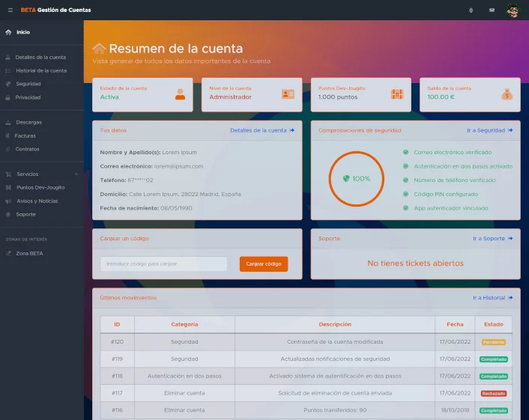The height and width of the screenshot is (420, 529).
Task: Click the treasure chest icon on Puntos card
Action: click(x=397, y=94)
